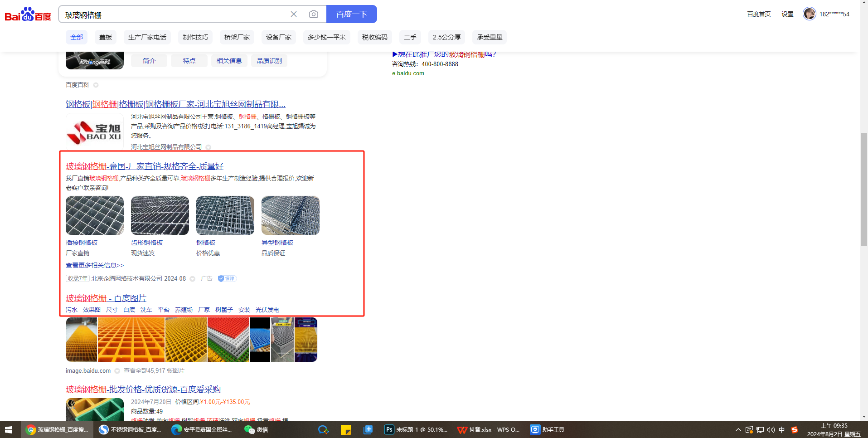
Task: Open the 特点 section button
Action: (x=189, y=61)
